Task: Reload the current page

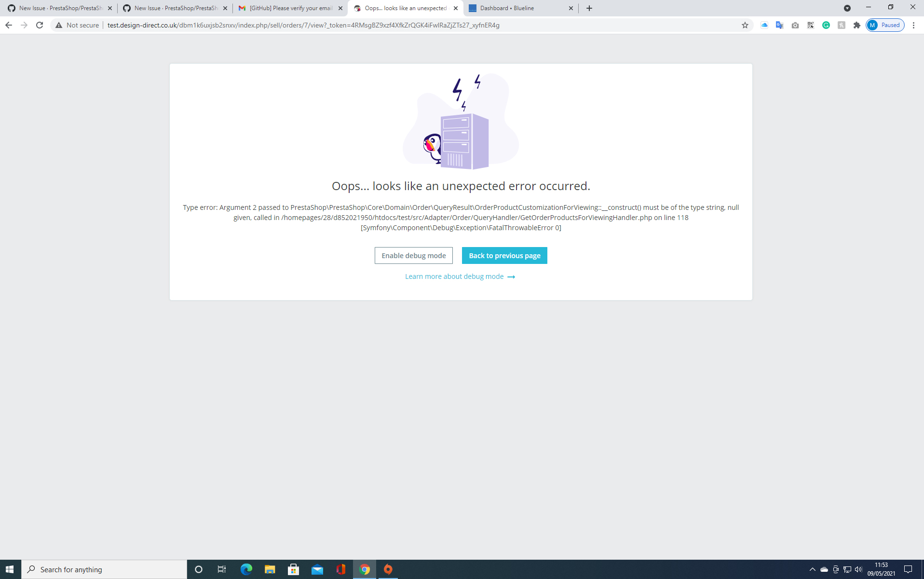Action: coord(39,25)
